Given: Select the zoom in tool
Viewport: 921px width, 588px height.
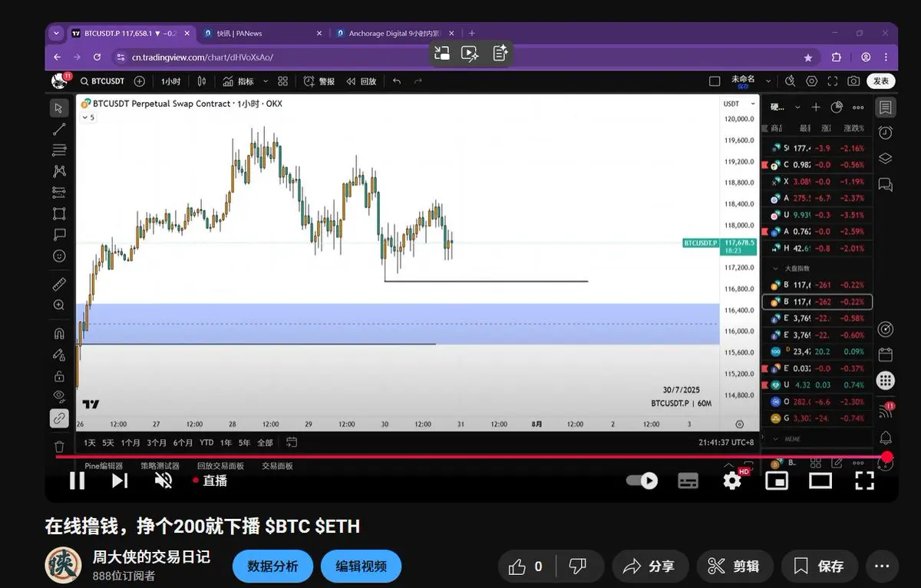Looking at the screenshot, I should pos(59,305).
